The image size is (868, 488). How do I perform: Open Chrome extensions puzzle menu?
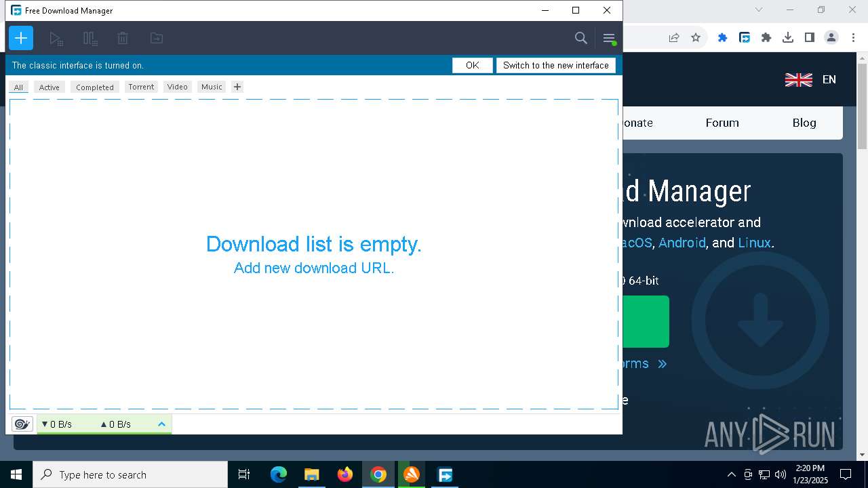click(x=766, y=38)
